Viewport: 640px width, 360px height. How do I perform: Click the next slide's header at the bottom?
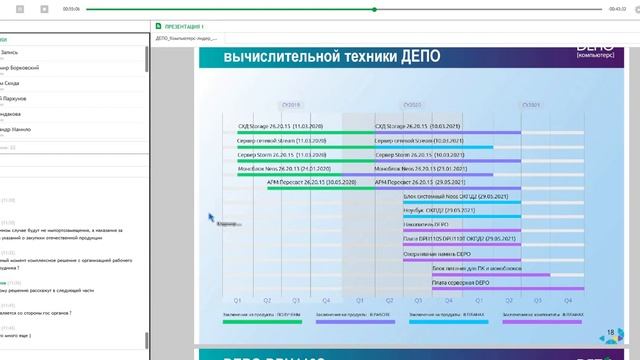(x=411, y=354)
